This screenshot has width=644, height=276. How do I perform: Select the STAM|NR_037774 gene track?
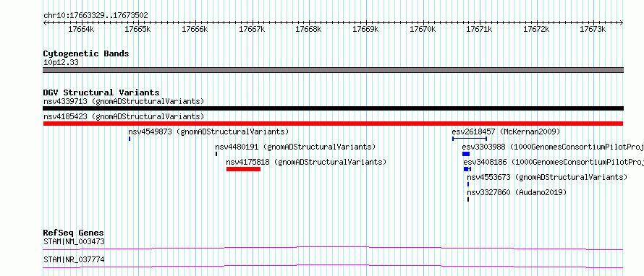coord(333,266)
